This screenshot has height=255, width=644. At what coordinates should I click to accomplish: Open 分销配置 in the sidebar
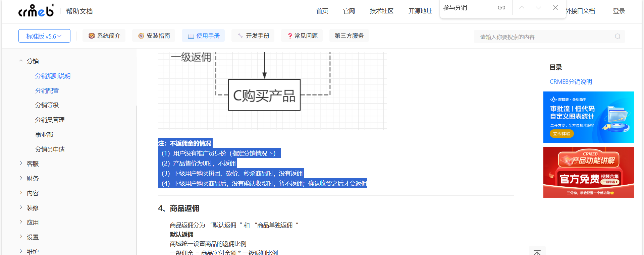[x=47, y=91]
